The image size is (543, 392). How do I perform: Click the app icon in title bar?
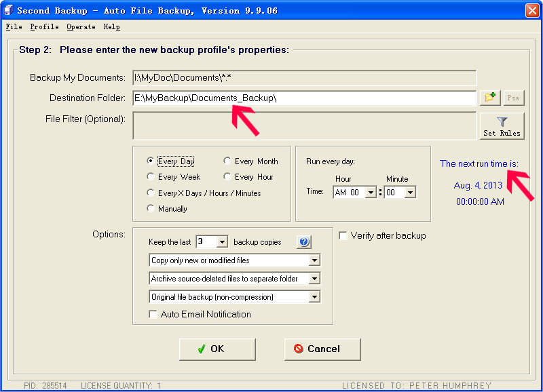[8, 10]
